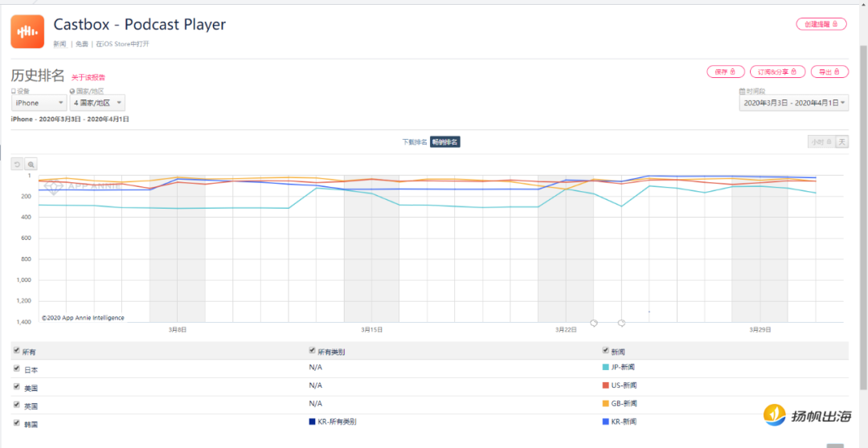Open the date range 时间段 dropdown
Image resolution: width=868 pixels, height=448 pixels.
click(x=793, y=103)
